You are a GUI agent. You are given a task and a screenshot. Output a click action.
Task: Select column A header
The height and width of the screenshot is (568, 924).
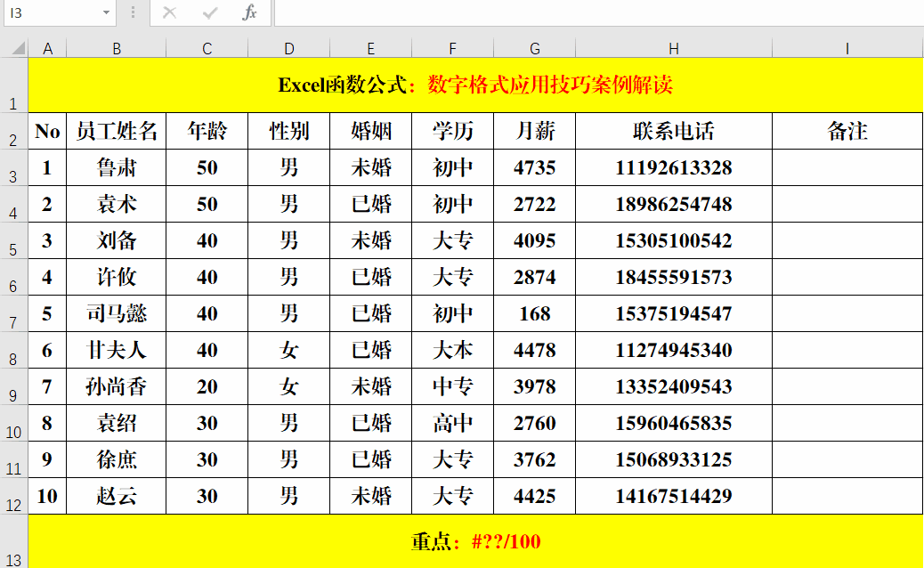48,48
